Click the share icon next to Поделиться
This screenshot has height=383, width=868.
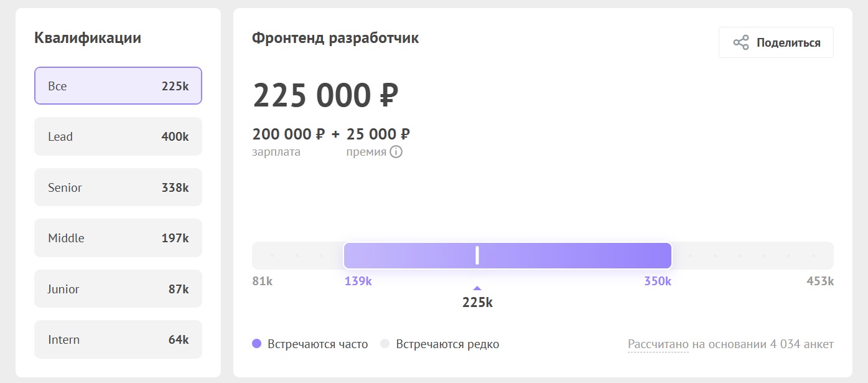740,42
